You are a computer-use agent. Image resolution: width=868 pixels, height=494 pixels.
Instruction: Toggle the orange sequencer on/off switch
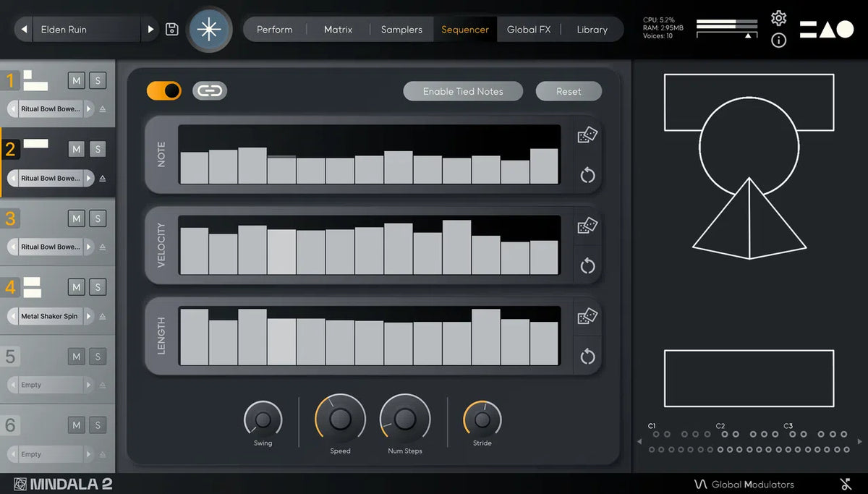tap(164, 90)
